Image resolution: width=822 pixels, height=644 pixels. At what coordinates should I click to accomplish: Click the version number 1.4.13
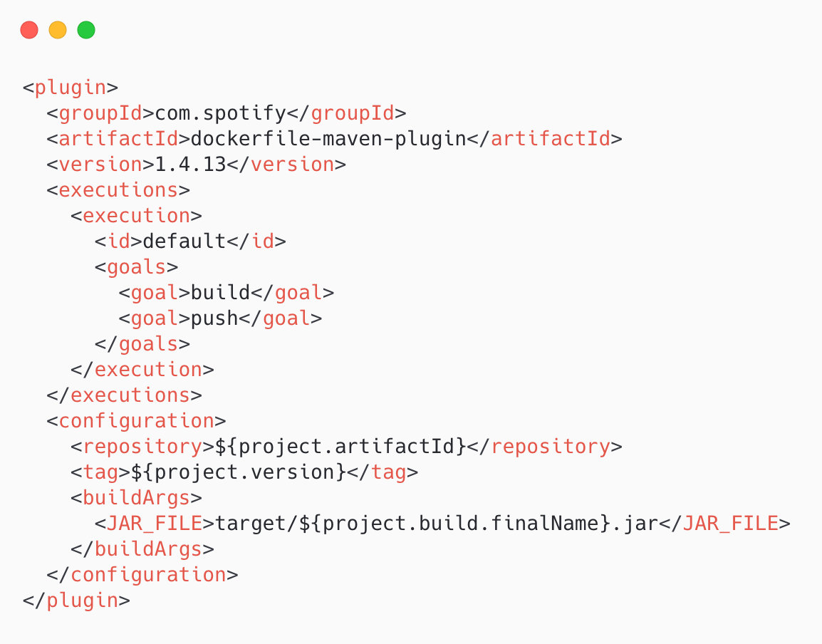pos(184,165)
